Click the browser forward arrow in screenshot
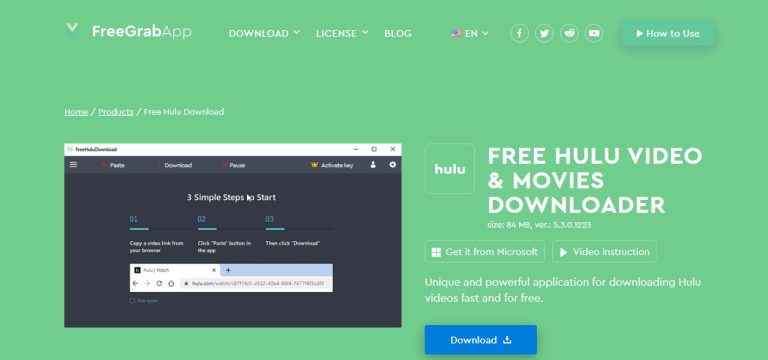Image resolution: width=768 pixels, height=360 pixels. tap(147, 284)
